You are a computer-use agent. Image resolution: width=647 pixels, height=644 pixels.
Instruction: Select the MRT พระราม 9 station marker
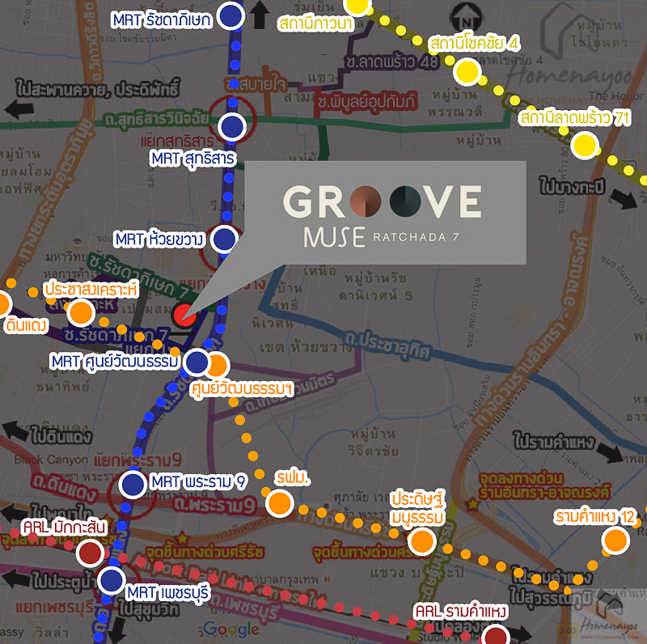133,484
